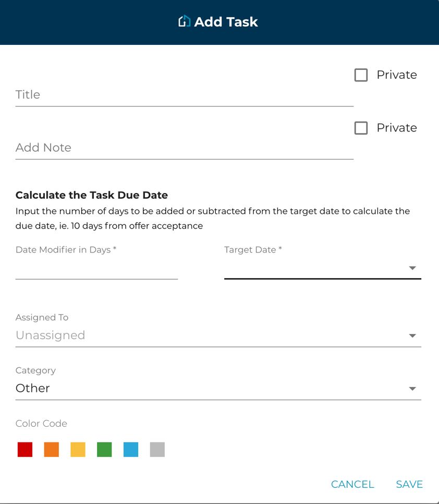Click the Category dropdown chevron arrow
The image size is (439, 504).
(412, 388)
